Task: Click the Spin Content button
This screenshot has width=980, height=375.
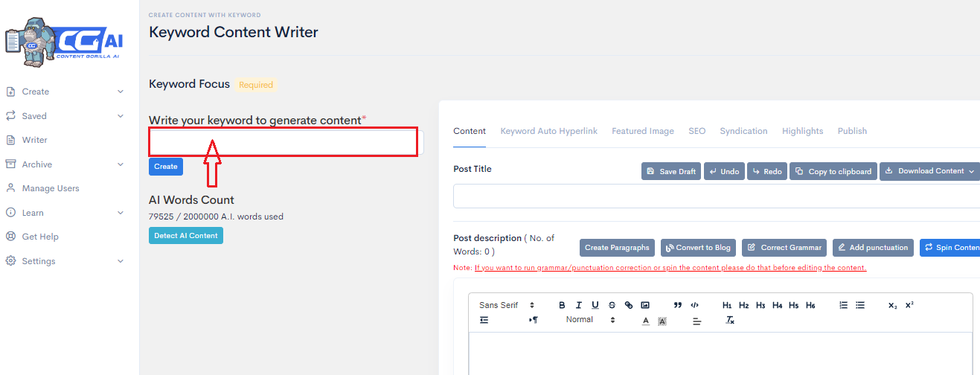Action: (x=950, y=248)
